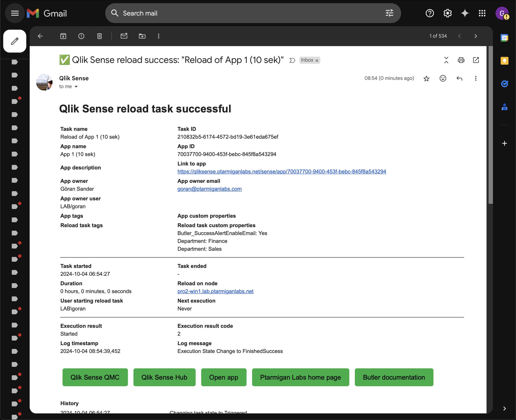
Task: Open the Google apps grid
Action: pyautogui.click(x=482, y=13)
